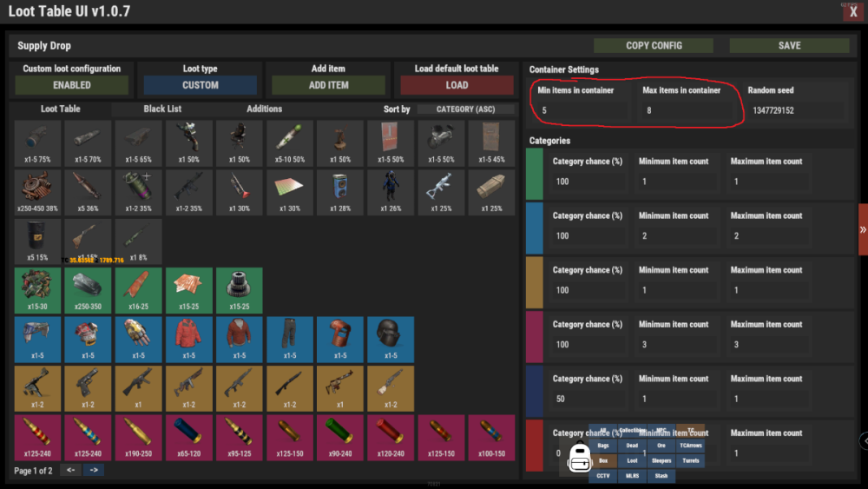Image resolution: width=868 pixels, height=489 pixels.
Task: Open the white backpack icon
Action: click(x=579, y=457)
